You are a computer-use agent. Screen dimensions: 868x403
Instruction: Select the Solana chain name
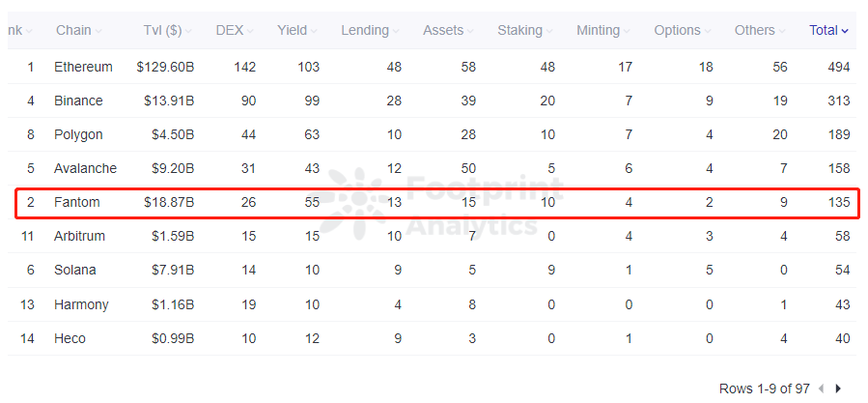pyautogui.click(x=75, y=270)
